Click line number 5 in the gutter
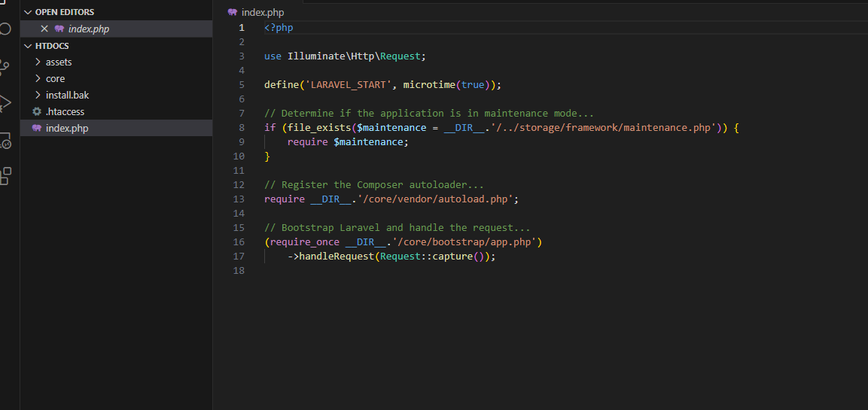The image size is (868, 410). pyautogui.click(x=242, y=85)
